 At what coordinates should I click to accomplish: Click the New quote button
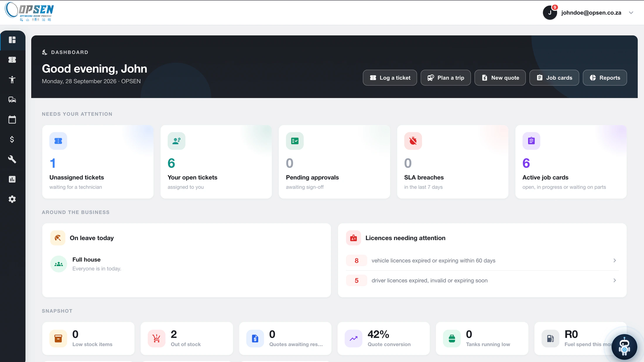tap(500, 78)
